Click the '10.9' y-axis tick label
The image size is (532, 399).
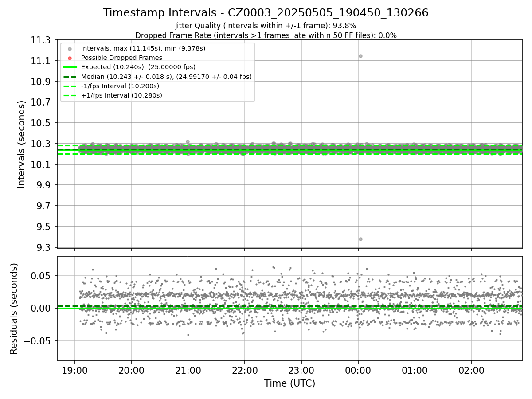(41, 82)
